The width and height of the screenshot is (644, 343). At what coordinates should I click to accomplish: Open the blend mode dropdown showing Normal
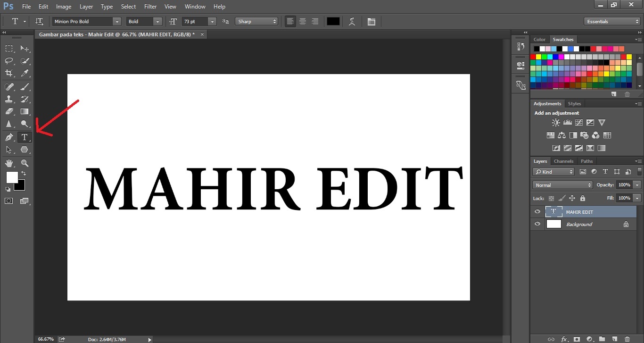(x=562, y=184)
